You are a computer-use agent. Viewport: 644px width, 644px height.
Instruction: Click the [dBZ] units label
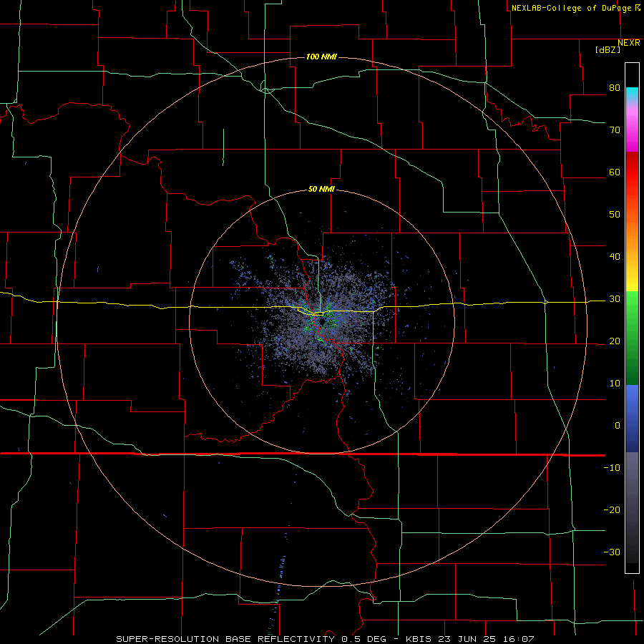[608, 50]
